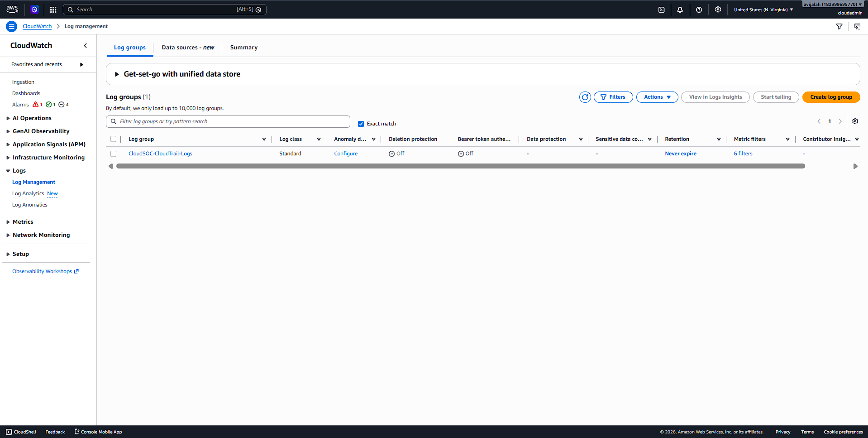Expand the Setup section
This screenshot has width=868, height=438.
click(8, 254)
